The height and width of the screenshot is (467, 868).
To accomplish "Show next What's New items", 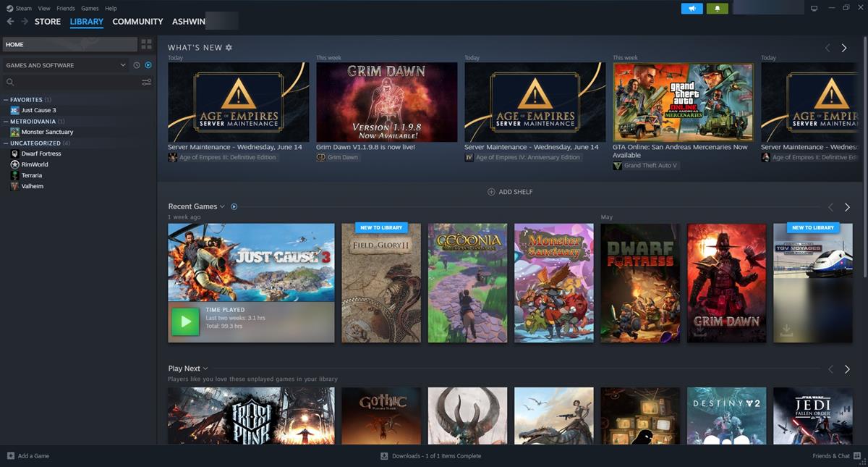I will [843, 48].
